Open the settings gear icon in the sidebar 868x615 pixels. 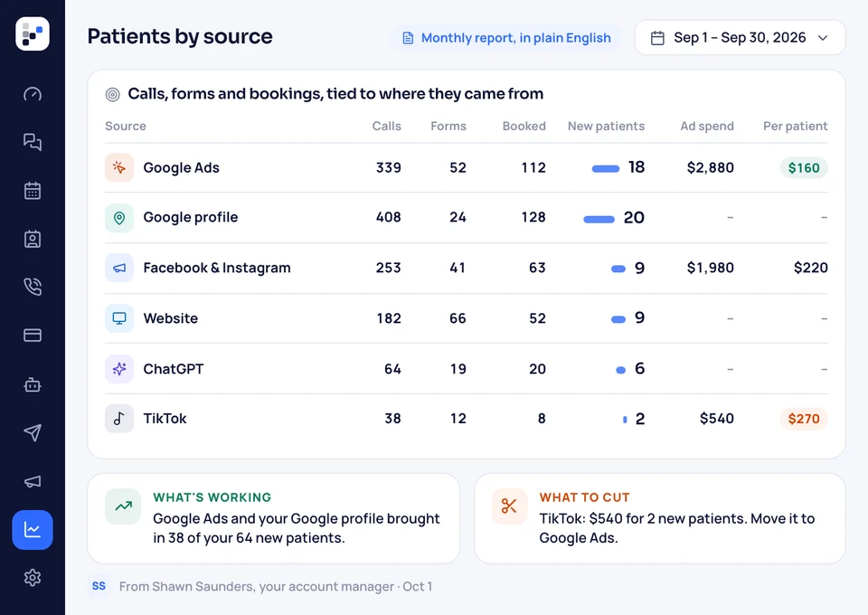[x=33, y=578]
